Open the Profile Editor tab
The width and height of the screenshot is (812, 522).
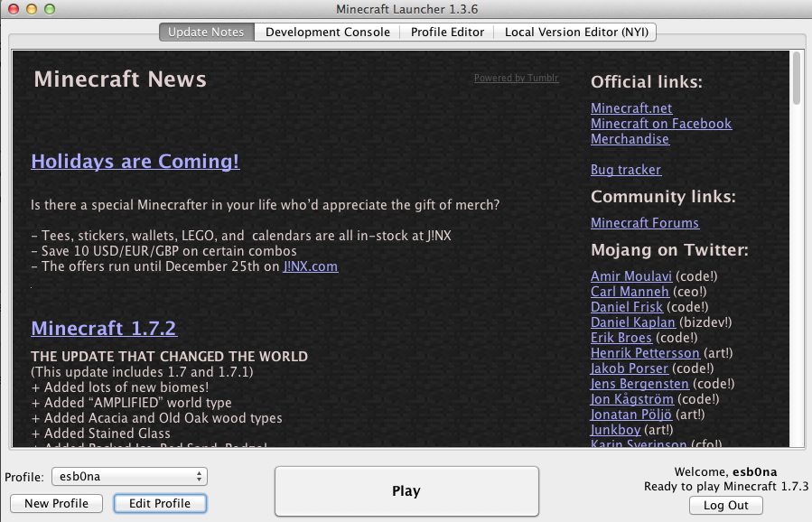[447, 33]
